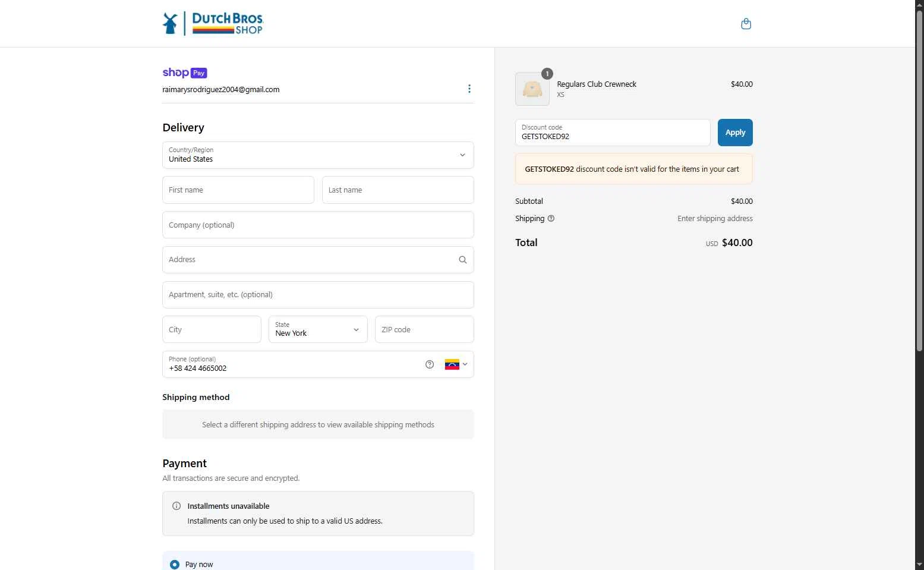The width and height of the screenshot is (924, 570).
Task: Click the Subtotal label
Action: 529,201
